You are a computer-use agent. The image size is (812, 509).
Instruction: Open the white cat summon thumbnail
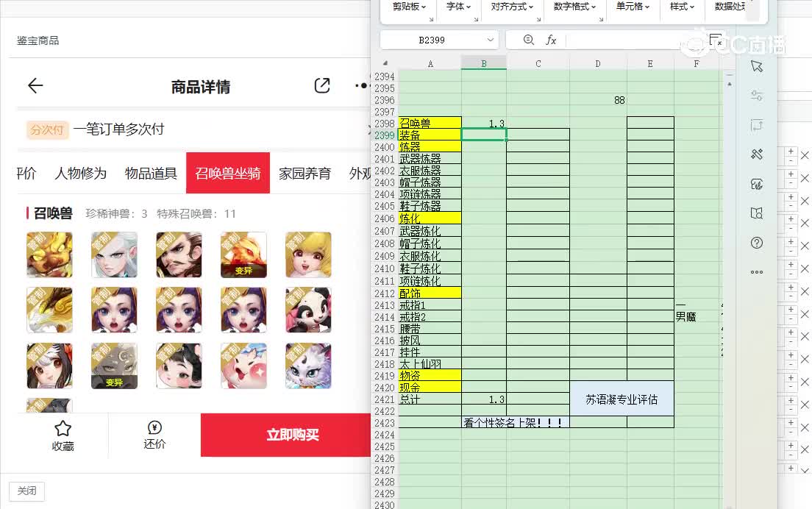click(308, 366)
